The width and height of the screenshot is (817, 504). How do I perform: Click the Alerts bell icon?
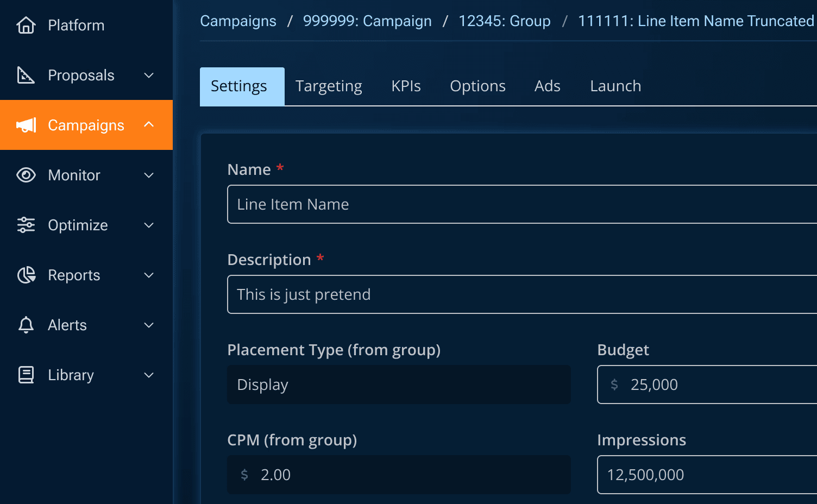pos(26,325)
